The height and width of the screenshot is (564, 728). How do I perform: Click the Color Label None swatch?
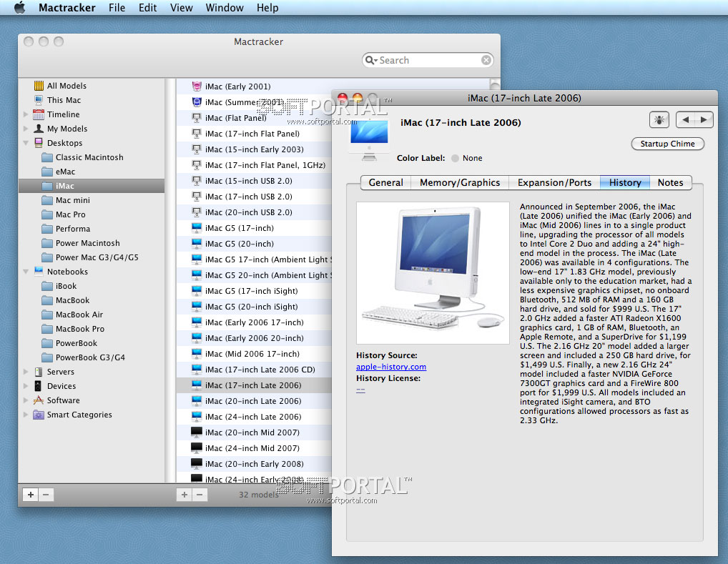pyautogui.click(x=455, y=158)
